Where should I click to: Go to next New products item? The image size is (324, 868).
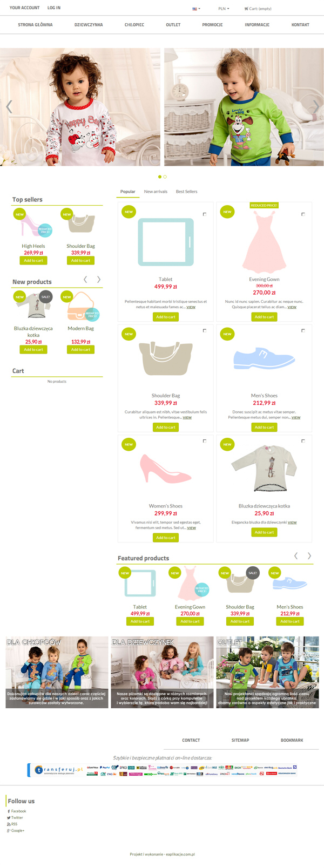[98, 279]
